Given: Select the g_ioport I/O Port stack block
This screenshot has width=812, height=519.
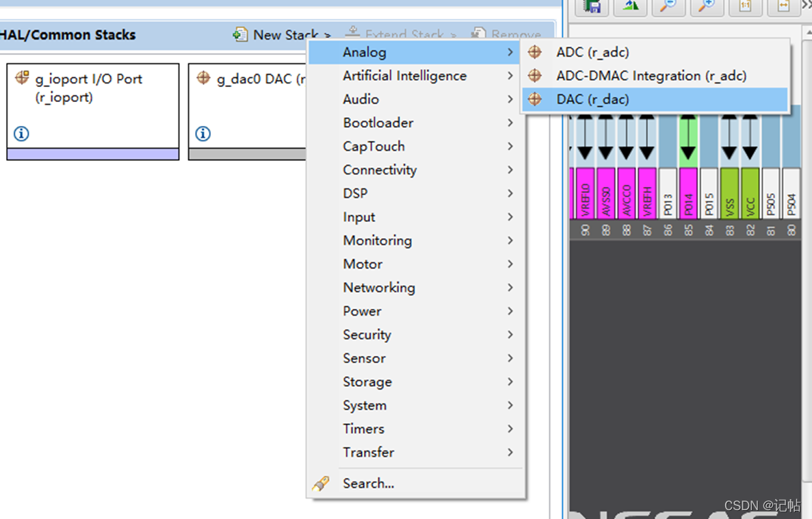Looking at the screenshot, I should 93,112.
